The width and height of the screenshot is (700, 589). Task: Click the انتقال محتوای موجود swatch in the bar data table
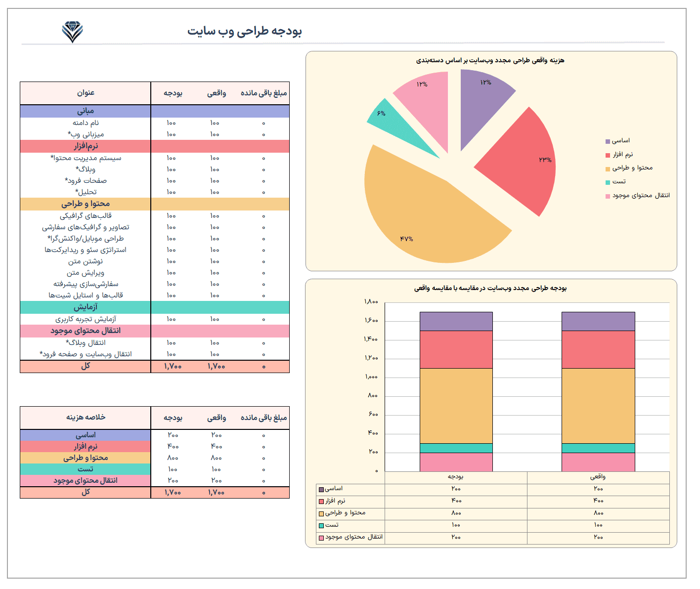coord(321,538)
